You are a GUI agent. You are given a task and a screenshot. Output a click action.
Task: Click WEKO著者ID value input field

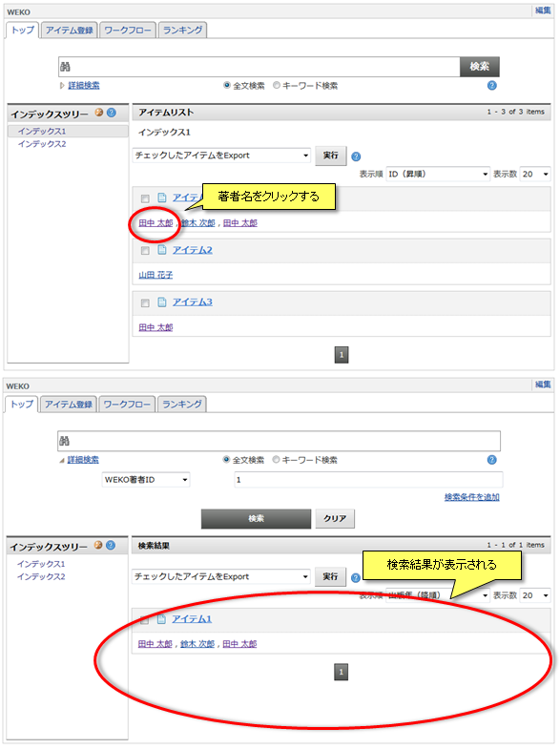click(x=368, y=480)
